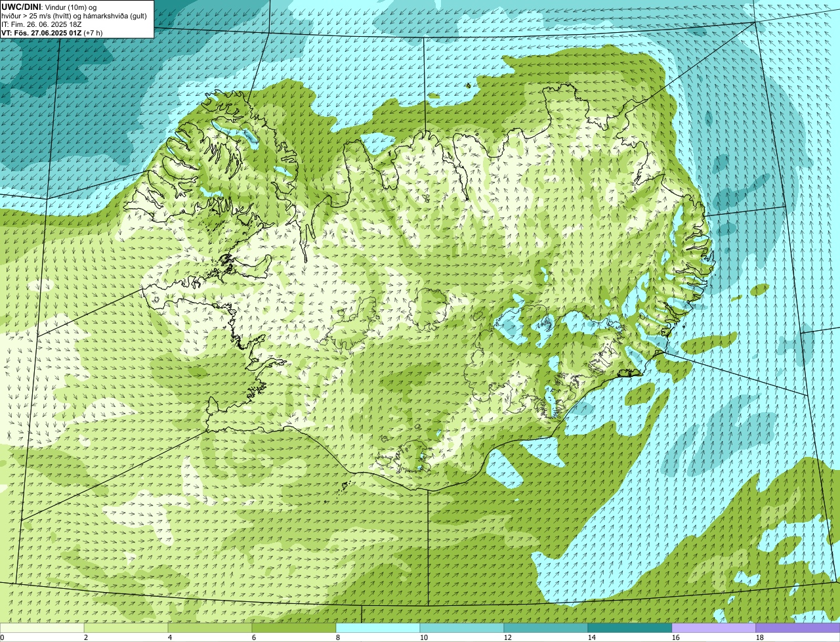Click the legend scale label '16'
This screenshot has height=642, width=840.
[x=676, y=637]
